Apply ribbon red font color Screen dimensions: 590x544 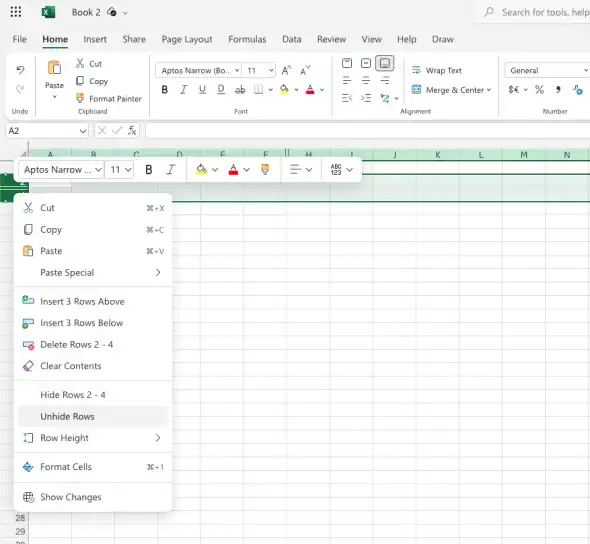coord(310,90)
